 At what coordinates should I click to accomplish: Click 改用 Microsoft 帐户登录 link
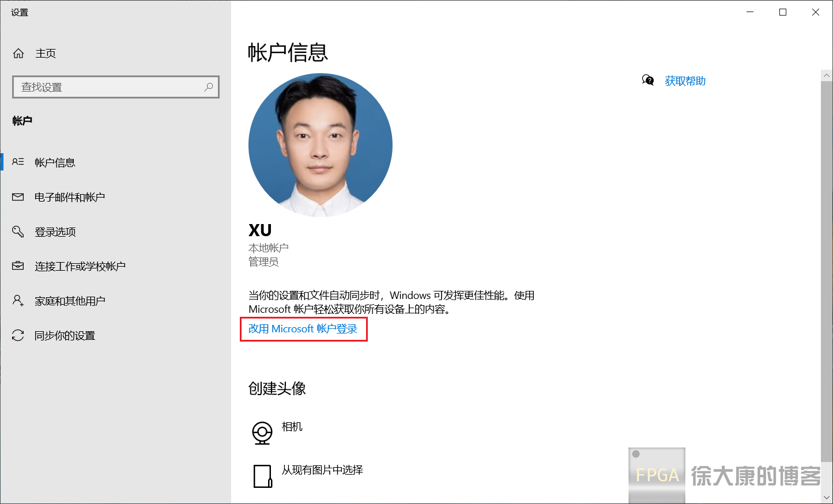(x=303, y=329)
